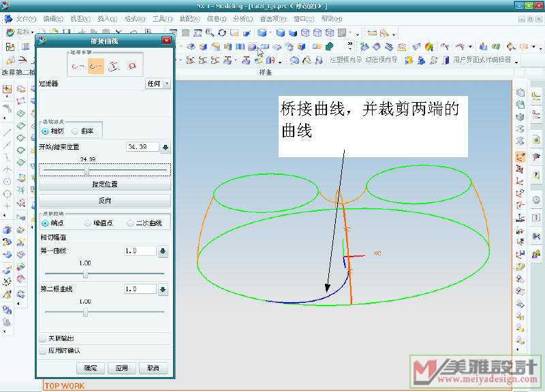545x392 pixels.
Task: Click the third selection step icon
Action: [x=114, y=66]
